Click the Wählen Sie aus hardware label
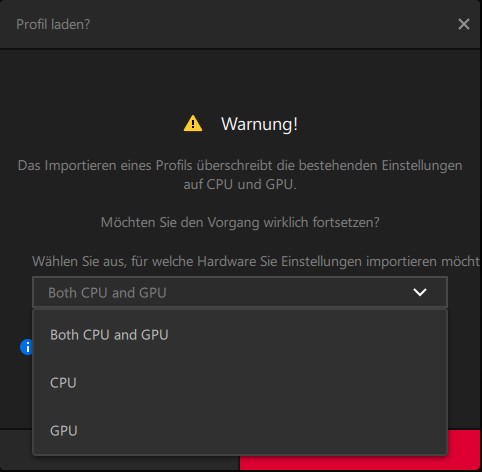The width and height of the screenshot is (482, 472). pos(256,261)
